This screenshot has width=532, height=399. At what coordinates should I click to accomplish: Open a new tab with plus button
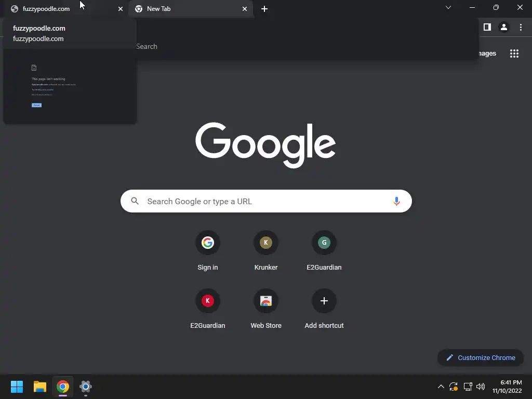click(264, 9)
